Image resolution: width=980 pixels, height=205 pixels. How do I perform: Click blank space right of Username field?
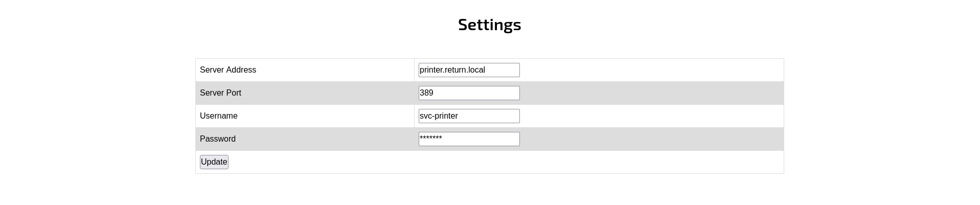pos(649,116)
